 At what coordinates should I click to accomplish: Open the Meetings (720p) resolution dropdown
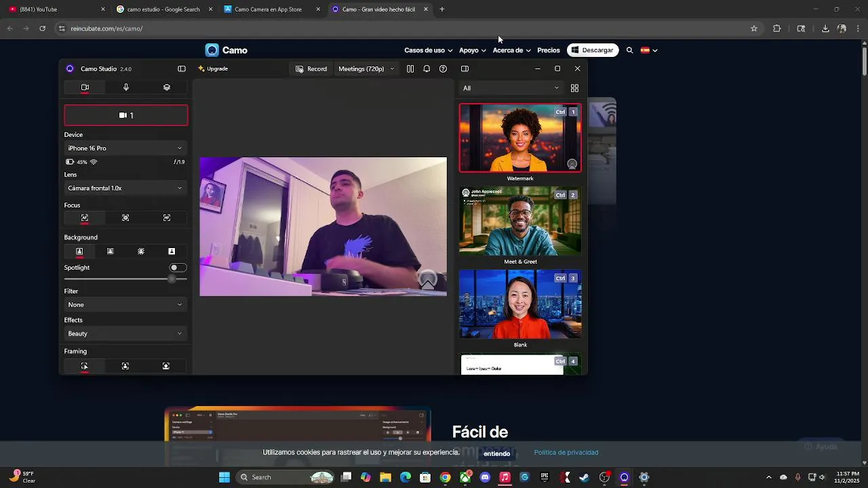(x=366, y=68)
